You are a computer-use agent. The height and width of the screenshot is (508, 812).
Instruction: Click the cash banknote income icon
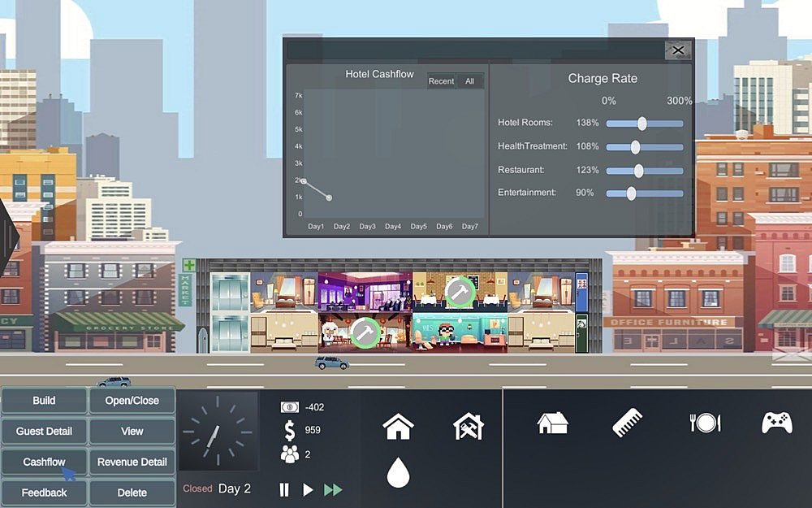tap(290, 407)
